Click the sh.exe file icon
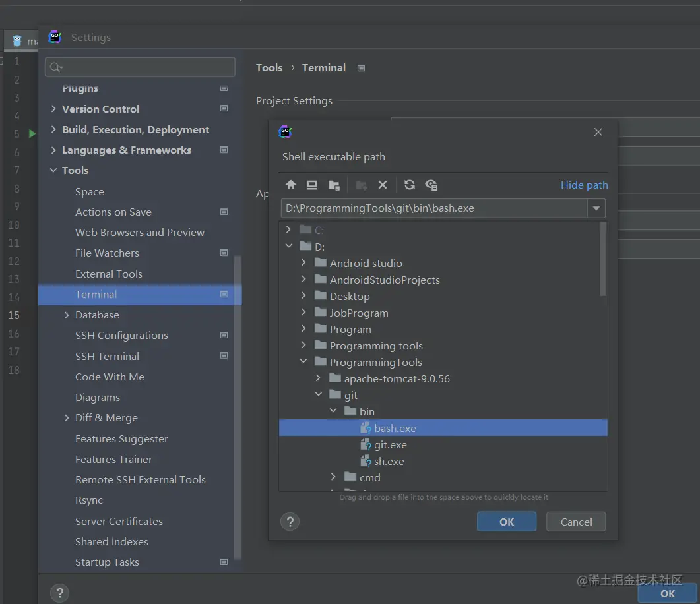Viewport: 700px width, 604px height. coord(366,462)
